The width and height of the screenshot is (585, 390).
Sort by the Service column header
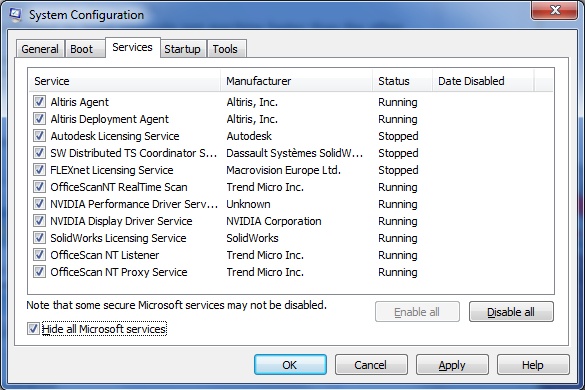pyautogui.click(x=125, y=81)
